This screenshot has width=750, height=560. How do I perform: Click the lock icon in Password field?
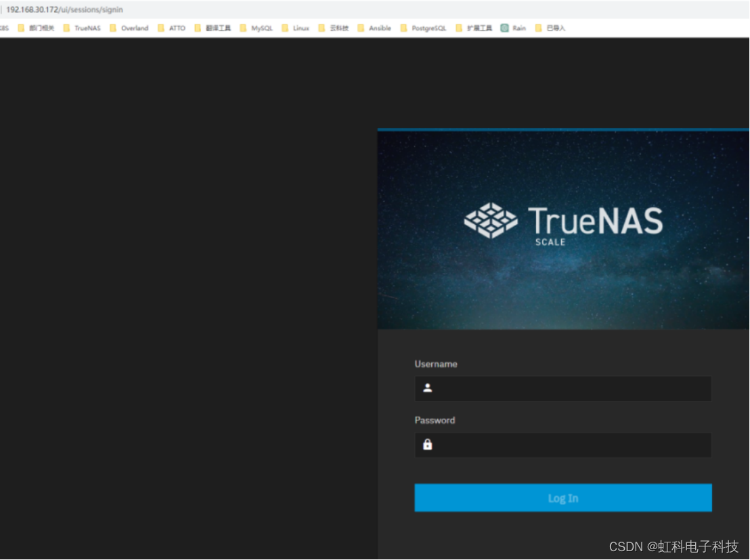pyautogui.click(x=428, y=445)
